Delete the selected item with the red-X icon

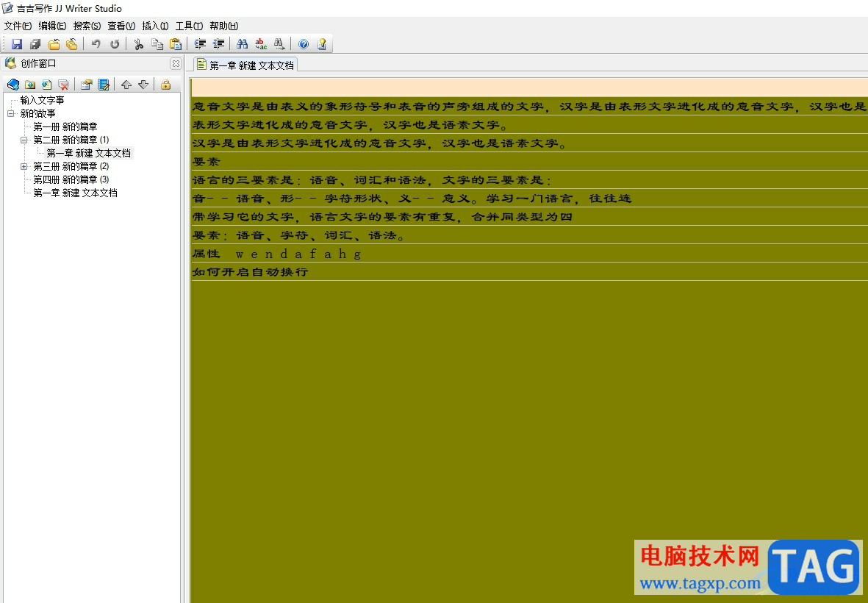pyautogui.click(x=64, y=84)
